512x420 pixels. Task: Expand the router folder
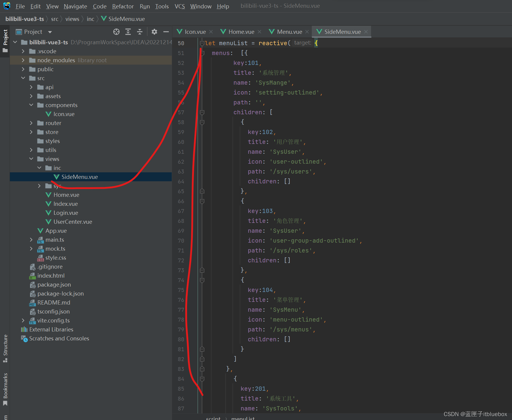pos(31,123)
